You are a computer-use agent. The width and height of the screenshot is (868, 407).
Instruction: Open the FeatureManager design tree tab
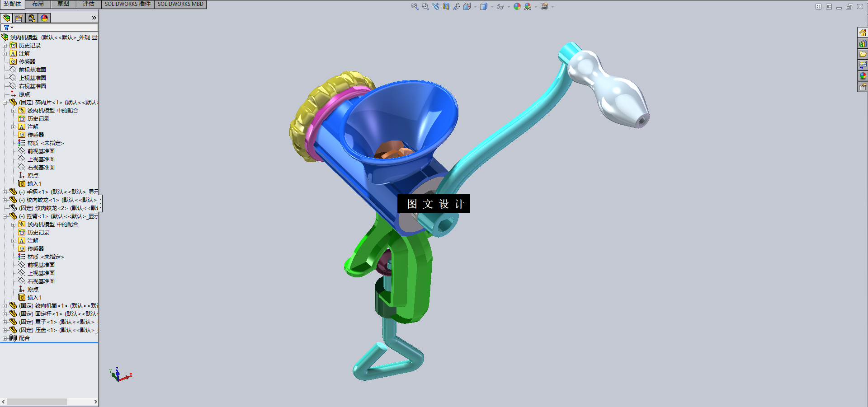(6, 18)
